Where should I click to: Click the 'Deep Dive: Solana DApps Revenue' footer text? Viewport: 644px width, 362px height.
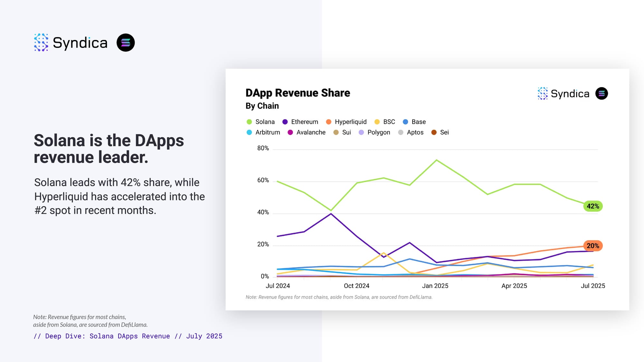tap(128, 336)
